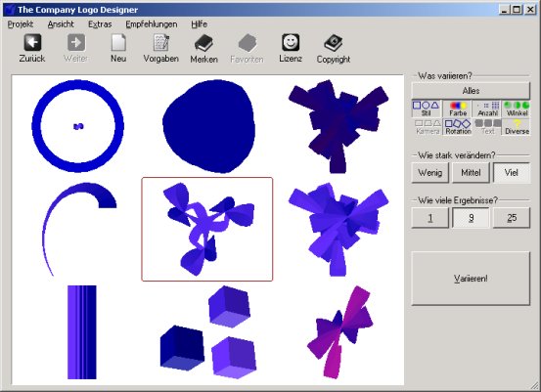Open the Extras menu
Viewport: 541px width, 392px height.
pyautogui.click(x=100, y=24)
